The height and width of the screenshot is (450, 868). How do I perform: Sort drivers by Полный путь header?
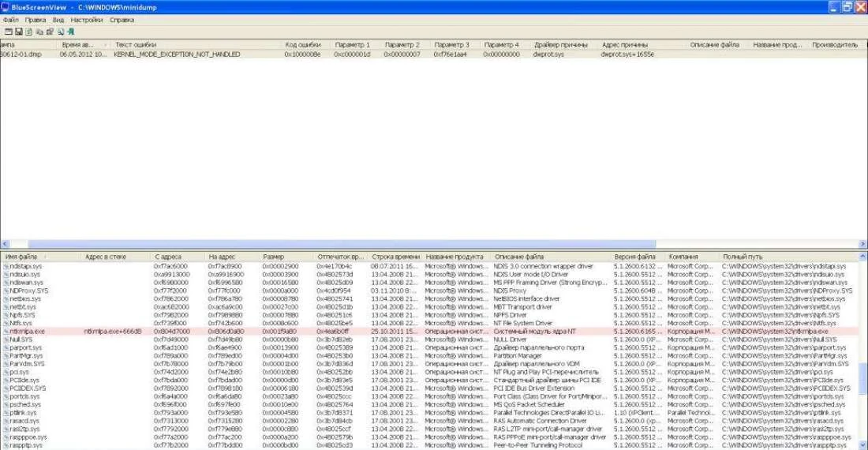[x=788, y=257]
